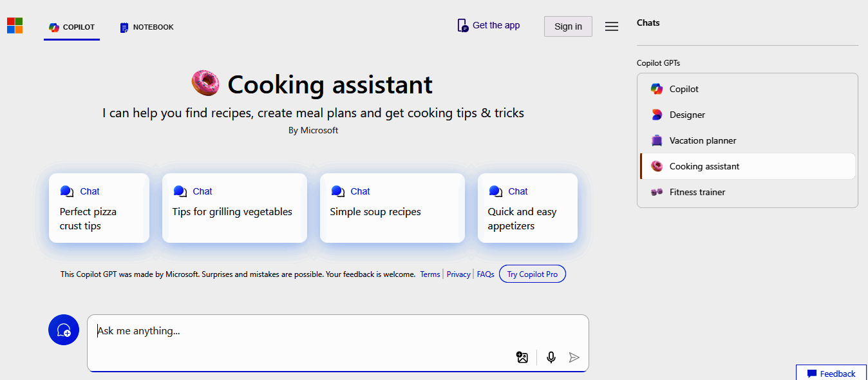The width and height of the screenshot is (868, 380).
Task: Switch to the Copilot tab
Action: click(x=72, y=27)
